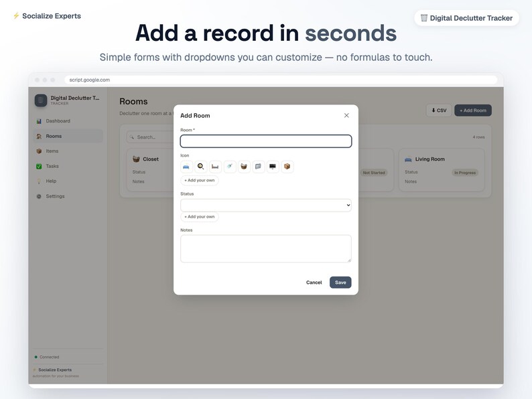Click the Living Room card title
This screenshot has width=532, height=399.
click(x=430, y=159)
